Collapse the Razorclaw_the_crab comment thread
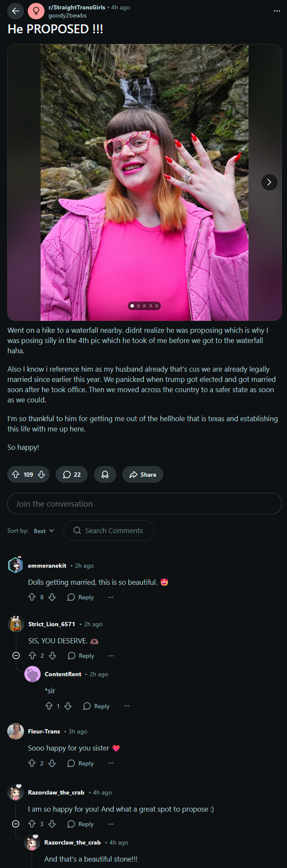Viewport: 287px width, 868px height. pos(16,824)
